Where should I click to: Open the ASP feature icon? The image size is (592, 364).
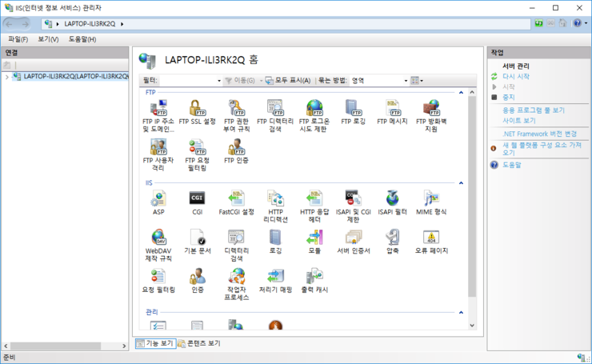click(x=158, y=202)
